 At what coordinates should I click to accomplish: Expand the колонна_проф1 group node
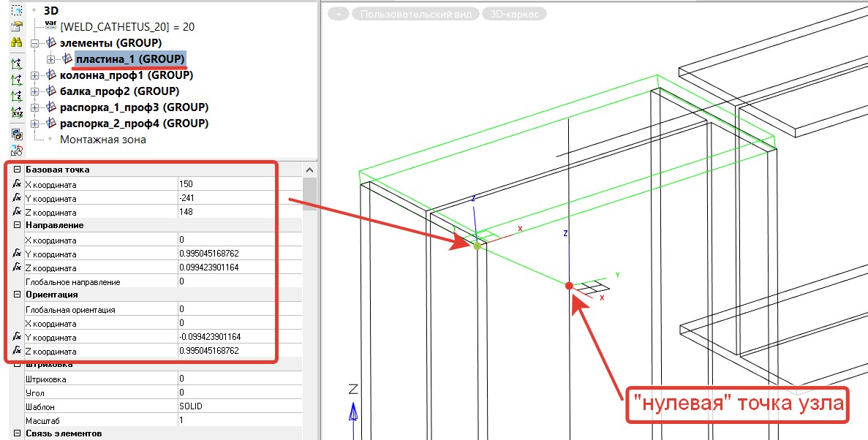[36, 75]
